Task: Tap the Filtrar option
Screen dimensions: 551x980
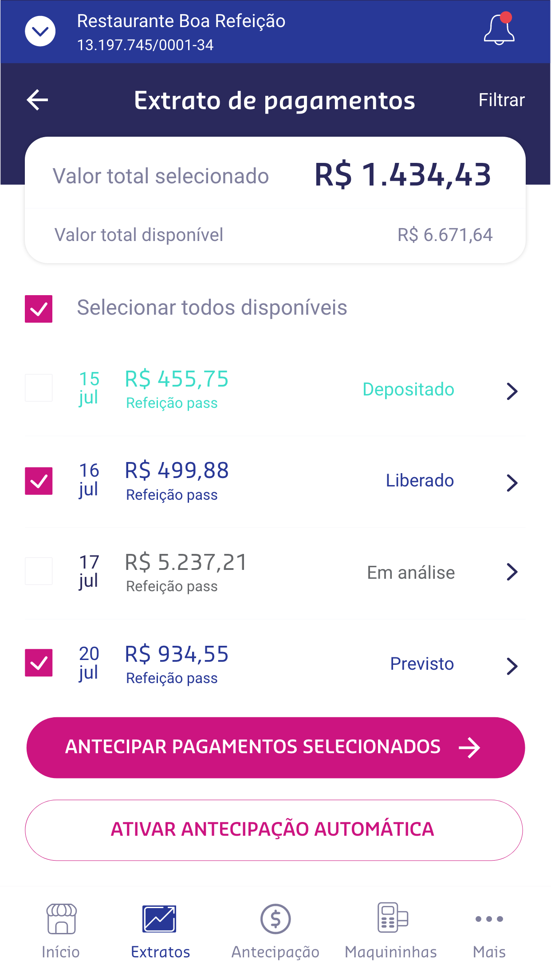Action: click(501, 100)
